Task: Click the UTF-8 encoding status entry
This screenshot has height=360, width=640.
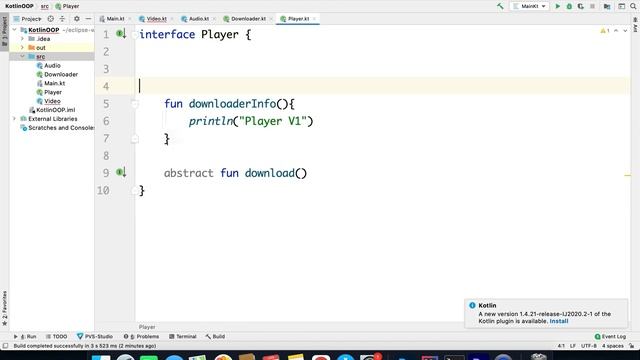Action: [589, 346]
